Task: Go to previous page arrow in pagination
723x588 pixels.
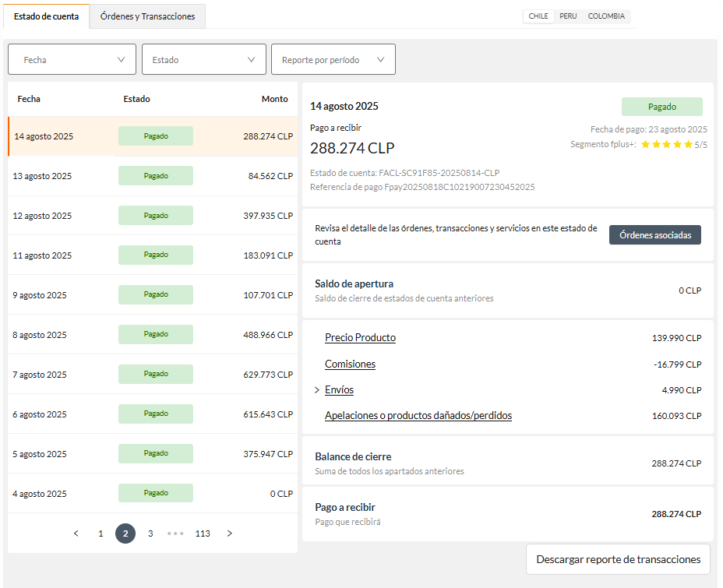Action: tap(76, 533)
